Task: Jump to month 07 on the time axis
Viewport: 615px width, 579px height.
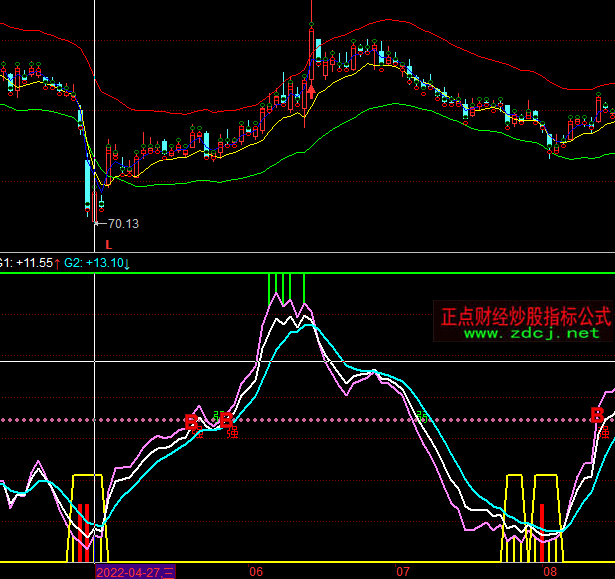Action: [x=404, y=571]
